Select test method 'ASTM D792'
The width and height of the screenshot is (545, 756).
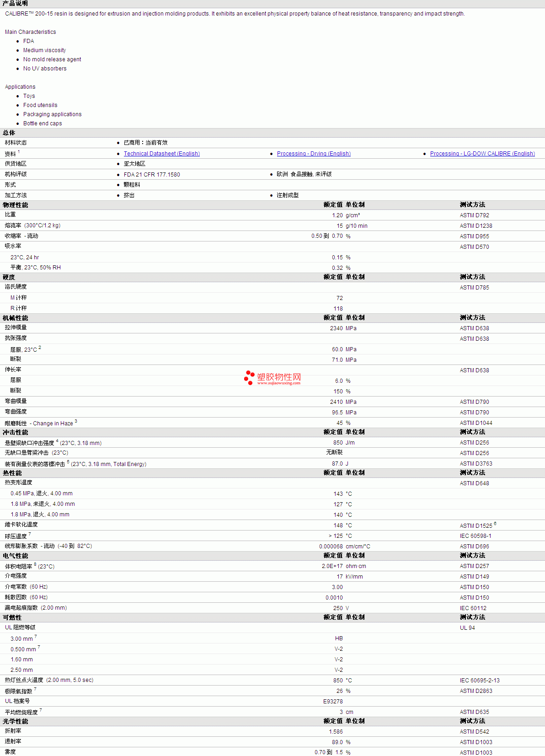pos(475,215)
